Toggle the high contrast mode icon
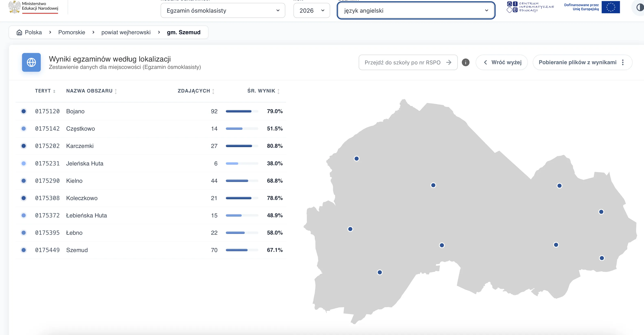The width and height of the screenshot is (644, 335). click(640, 8)
